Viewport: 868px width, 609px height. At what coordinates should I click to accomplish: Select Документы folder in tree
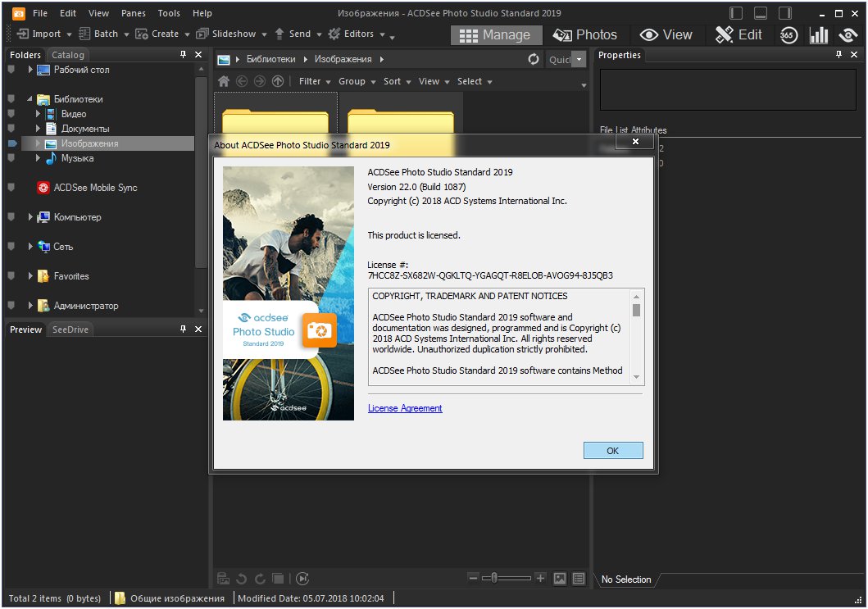[x=84, y=129]
